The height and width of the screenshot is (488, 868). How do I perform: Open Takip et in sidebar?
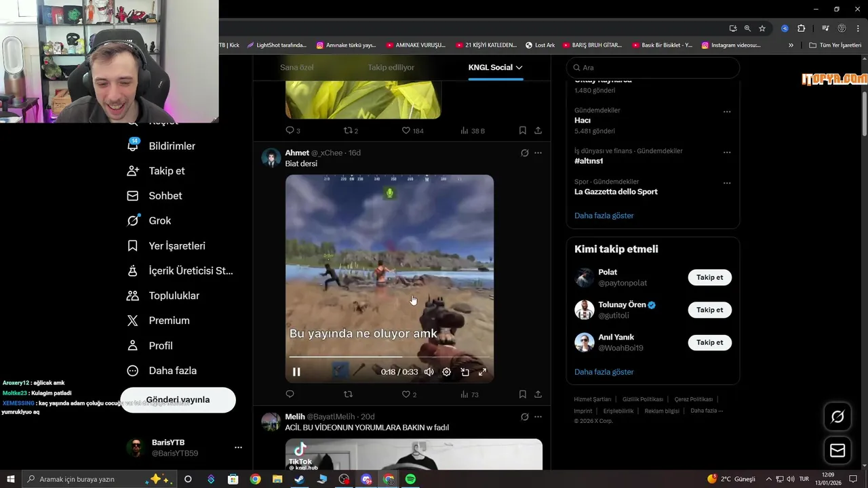coord(156,171)
